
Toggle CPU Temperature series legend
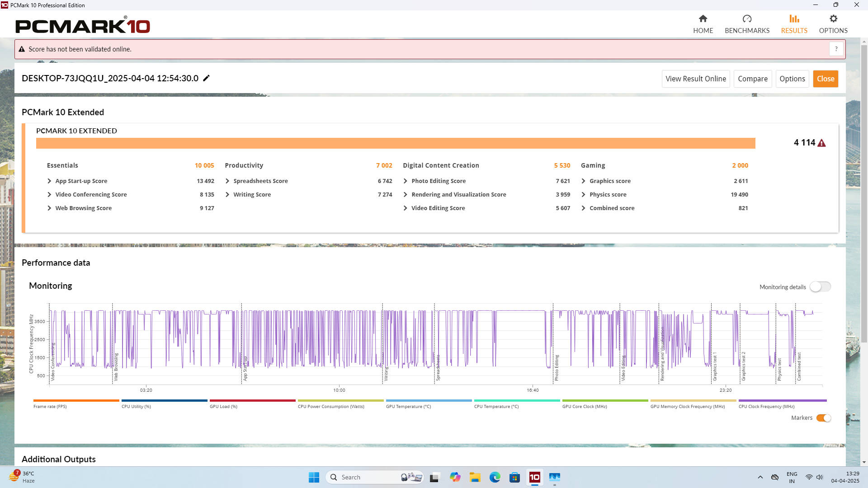pos(517,404)
